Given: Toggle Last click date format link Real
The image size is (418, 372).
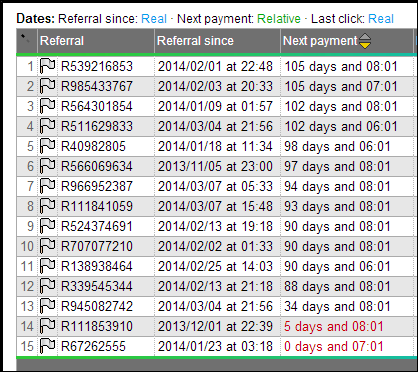Looking at the screenshot, I should (381, 19).
